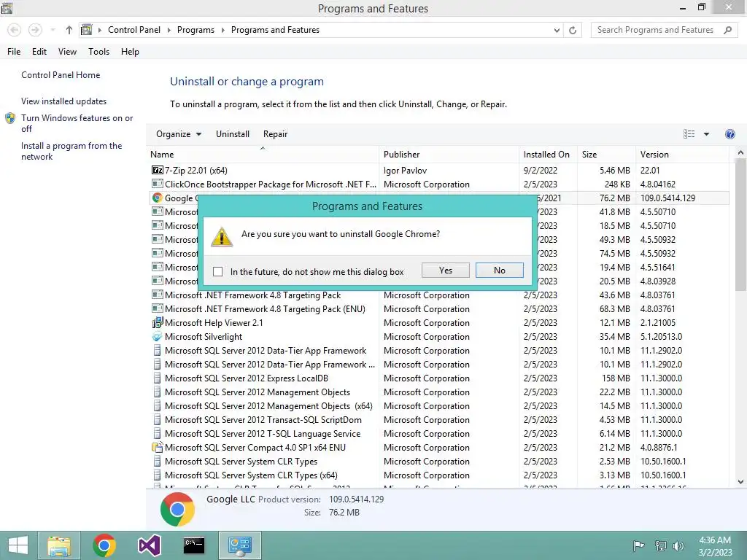Click the change view icon in toolbar
Viewport: 747px width, 560px height.
pyautogui.click(x=689, y=134)
